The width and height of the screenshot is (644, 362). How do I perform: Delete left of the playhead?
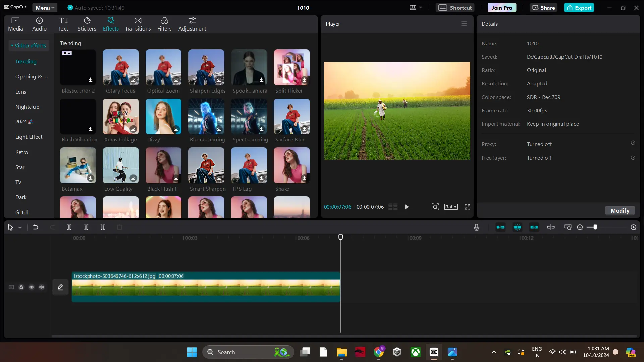86,227
